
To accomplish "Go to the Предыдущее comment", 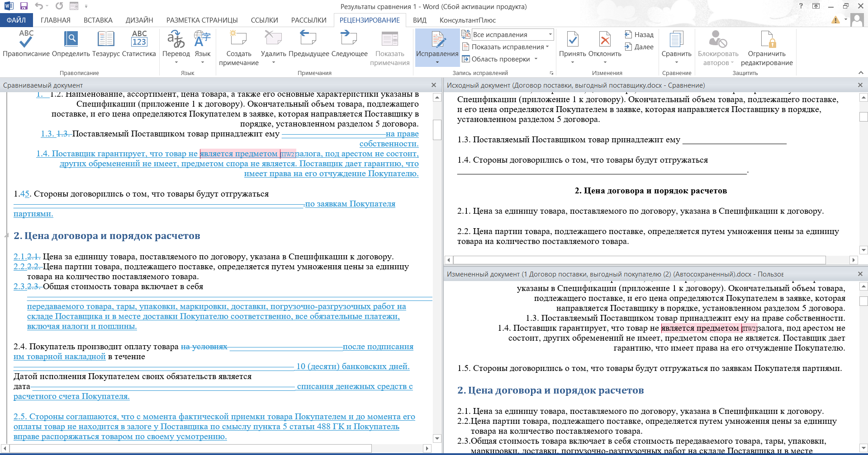I will pos(308,44).
